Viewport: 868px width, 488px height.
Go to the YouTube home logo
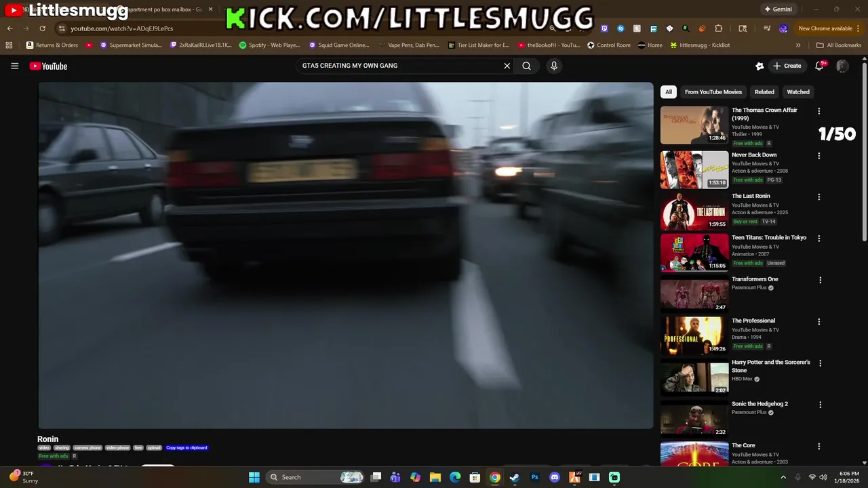click(x=48, y=66)
